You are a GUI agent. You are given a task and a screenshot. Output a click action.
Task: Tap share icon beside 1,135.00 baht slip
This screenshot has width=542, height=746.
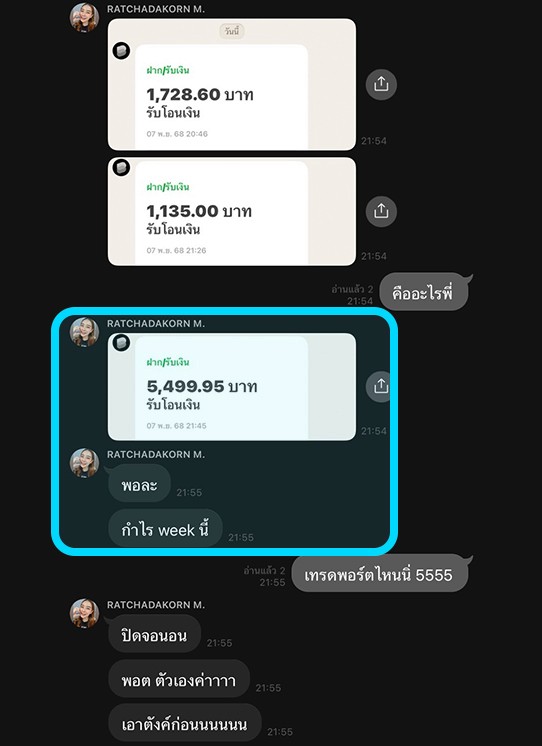point(381,211)
